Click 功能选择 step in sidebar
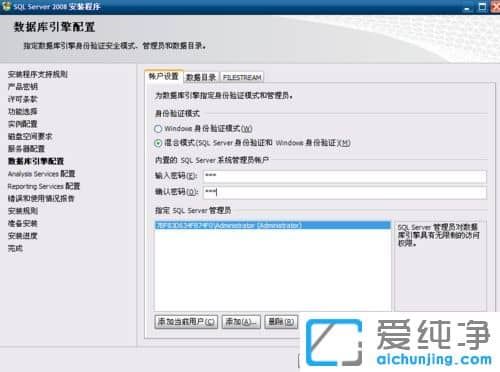 point(23,112)
